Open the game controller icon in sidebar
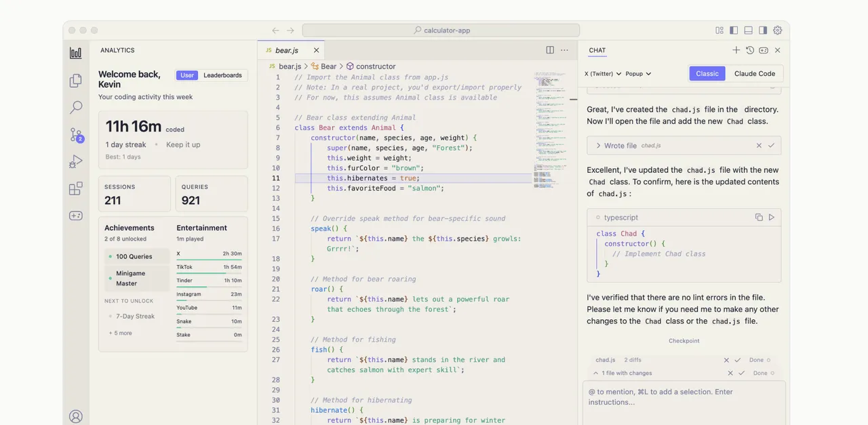 (x=76, y=216)
